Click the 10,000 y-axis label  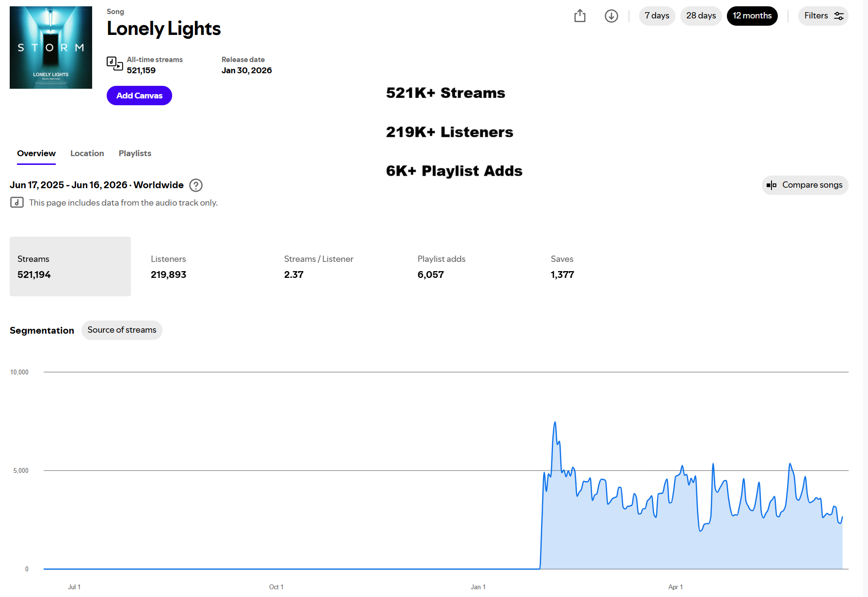pyautogui.click(x=19, y=372)
